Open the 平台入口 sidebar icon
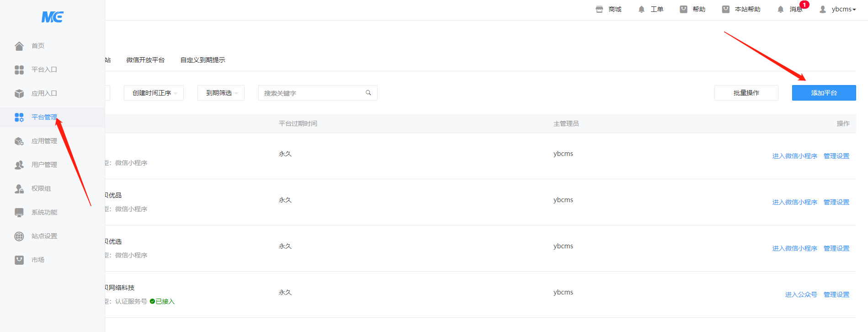868x332 pixels. click(19, 70)
